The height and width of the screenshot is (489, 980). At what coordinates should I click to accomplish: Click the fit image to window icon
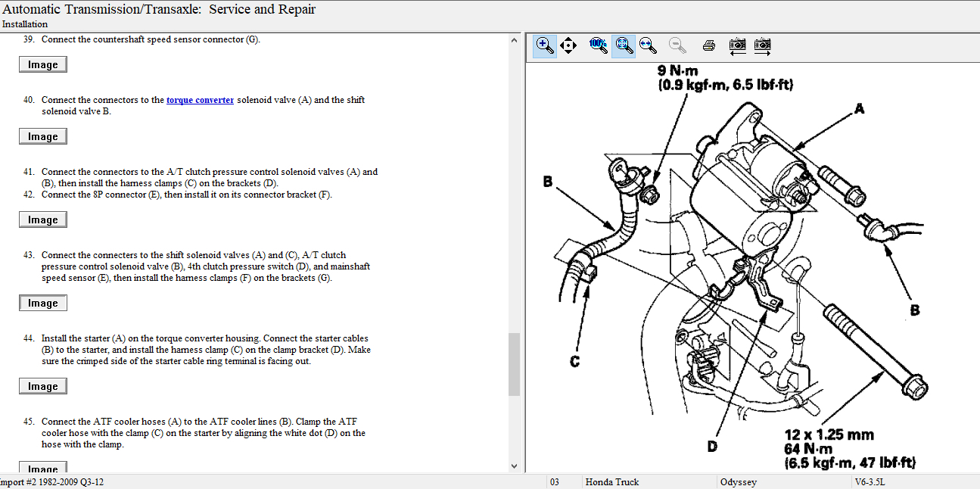coord(624,45)
